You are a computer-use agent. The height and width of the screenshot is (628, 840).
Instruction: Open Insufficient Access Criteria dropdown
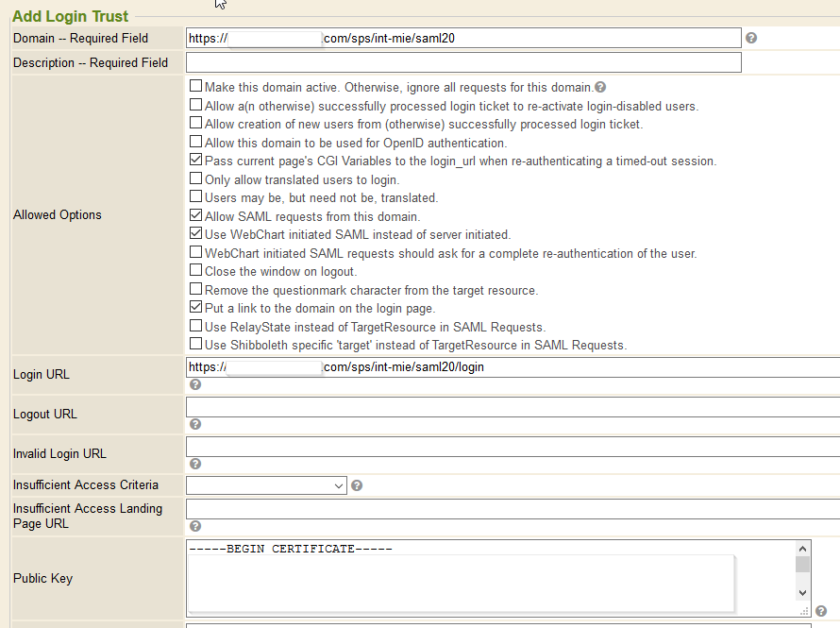(266, 485)
